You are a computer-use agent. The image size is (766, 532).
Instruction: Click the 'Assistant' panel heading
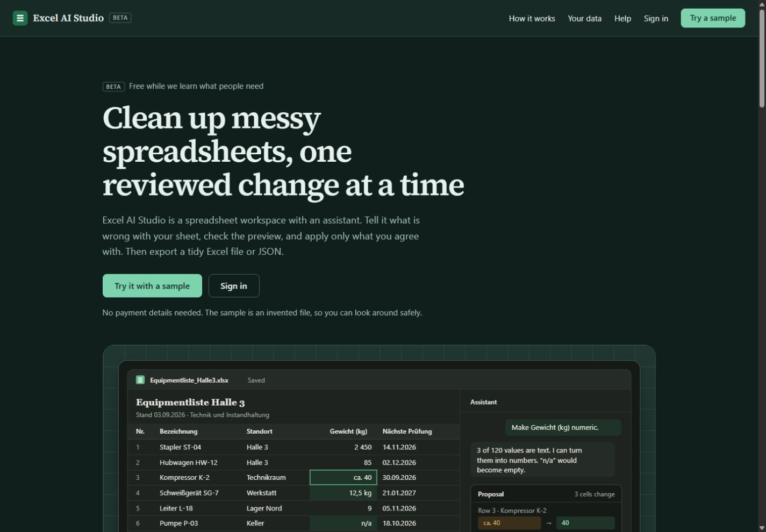pyautogui.click(x=483, y=402)
